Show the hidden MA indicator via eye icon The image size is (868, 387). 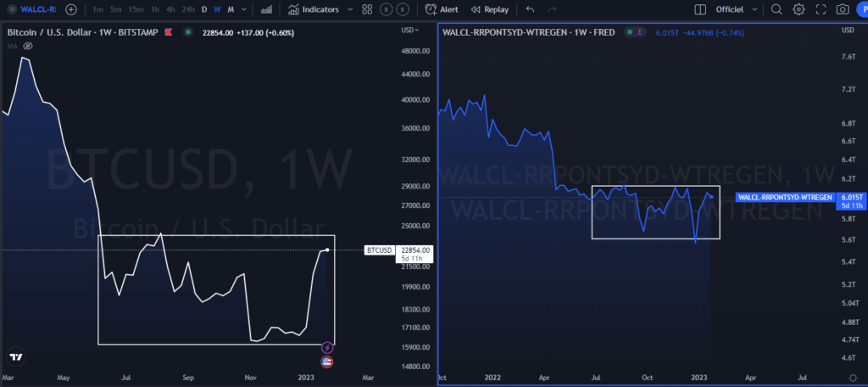click(29, 46)
